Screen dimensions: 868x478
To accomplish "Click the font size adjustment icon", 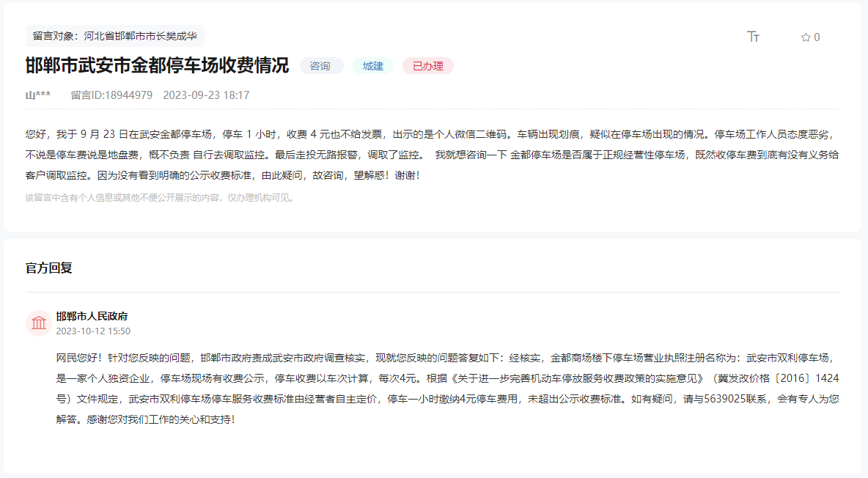I will click(x=753, y=37).
